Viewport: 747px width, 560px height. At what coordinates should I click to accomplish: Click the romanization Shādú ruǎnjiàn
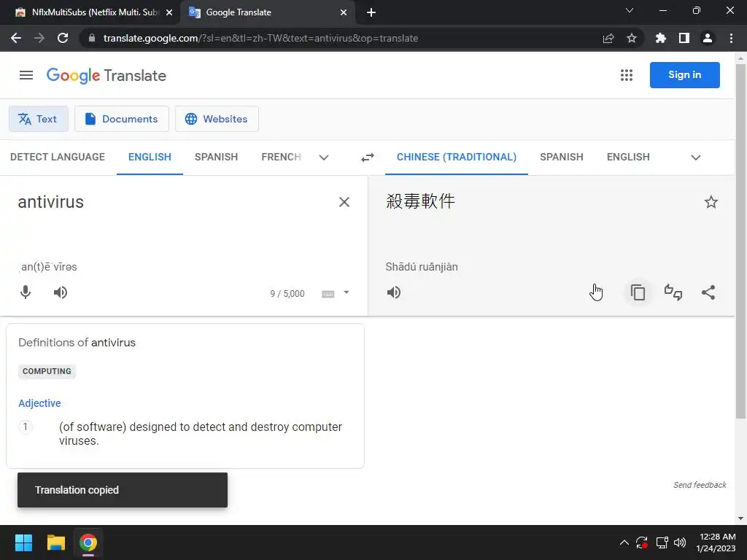421,267
